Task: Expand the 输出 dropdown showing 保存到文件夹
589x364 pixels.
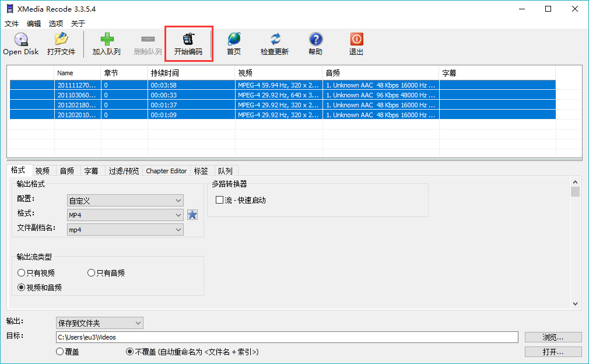Action: (100, 323)
